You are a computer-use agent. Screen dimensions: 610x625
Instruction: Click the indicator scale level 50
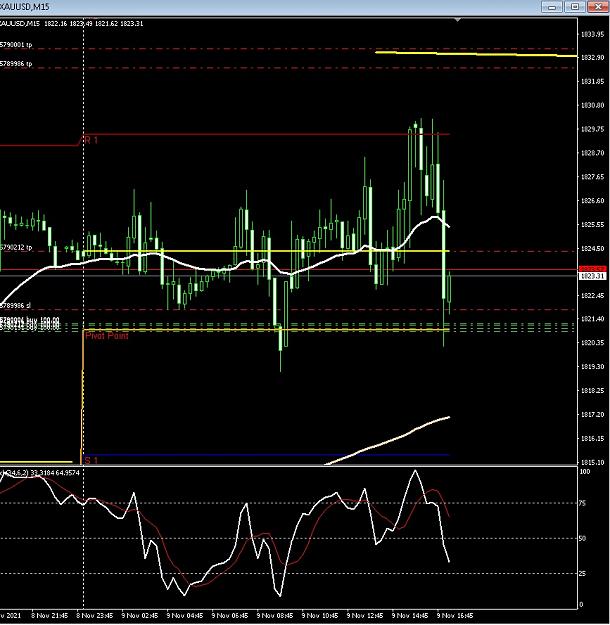click(582, 539)
